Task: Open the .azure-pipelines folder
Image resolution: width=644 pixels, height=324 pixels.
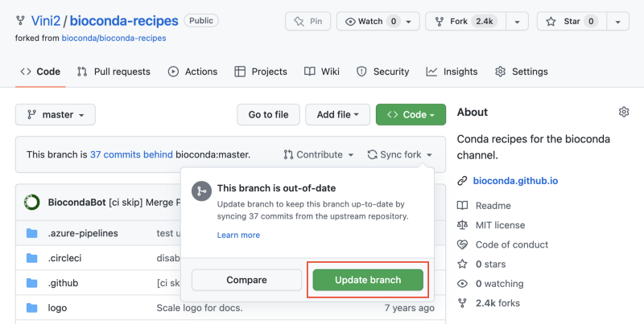Action: [x=82, y=233]
